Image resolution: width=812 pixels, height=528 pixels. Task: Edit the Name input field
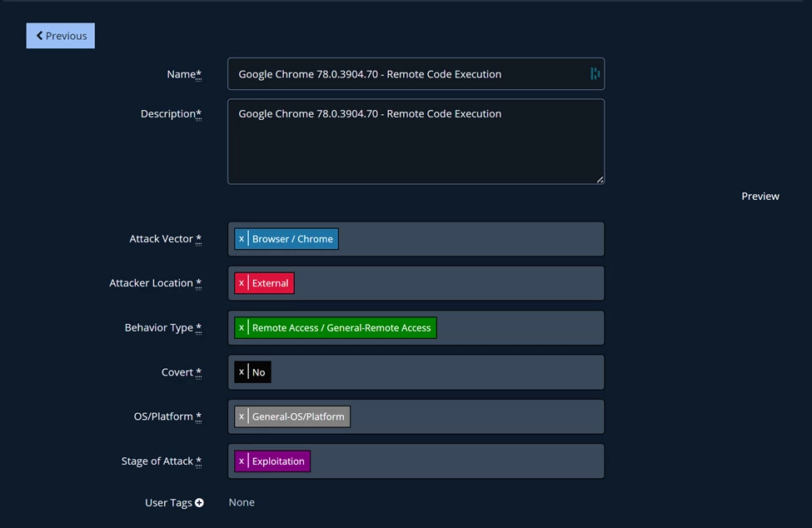(x=416, y=74)
